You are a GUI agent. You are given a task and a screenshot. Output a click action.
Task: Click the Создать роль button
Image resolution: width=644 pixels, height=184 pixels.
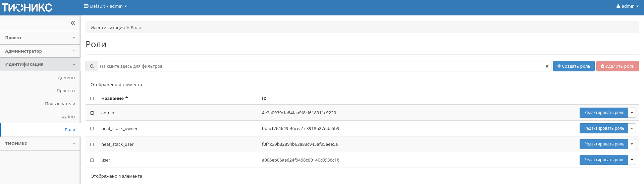[x=574, y=66]
